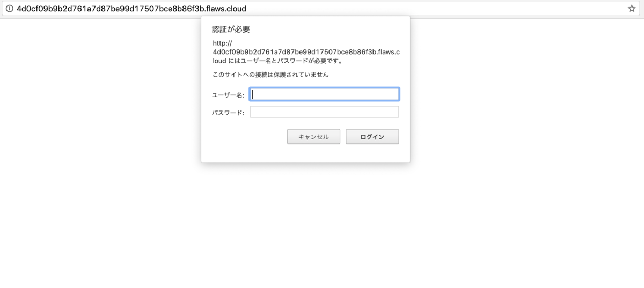This screenshot has height=288, width=644.
Task: Click the キャンセル button
Action: [313, 137]
